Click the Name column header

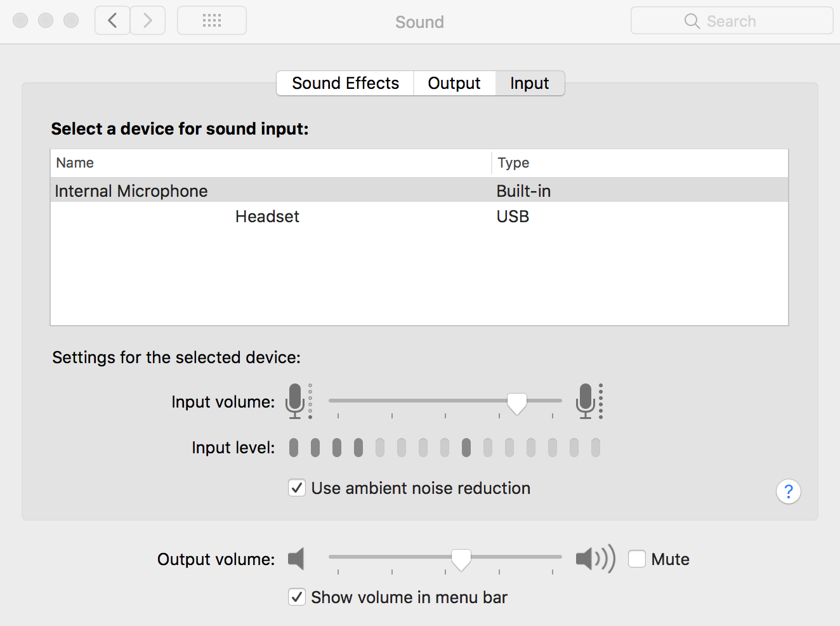pos(271,163)
